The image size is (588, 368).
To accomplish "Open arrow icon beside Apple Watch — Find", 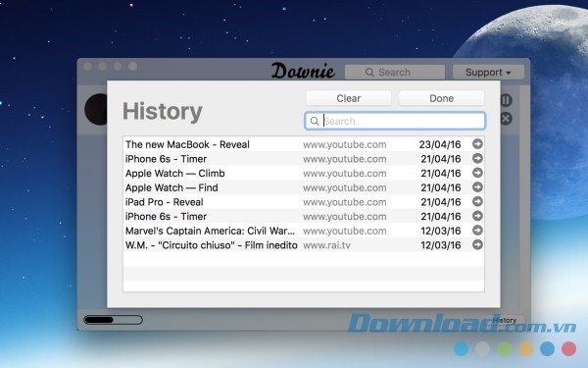I will pos(477,187).
